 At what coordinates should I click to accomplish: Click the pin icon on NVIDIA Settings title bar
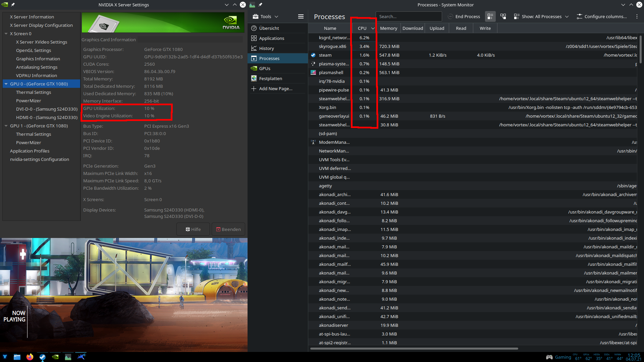13,5
